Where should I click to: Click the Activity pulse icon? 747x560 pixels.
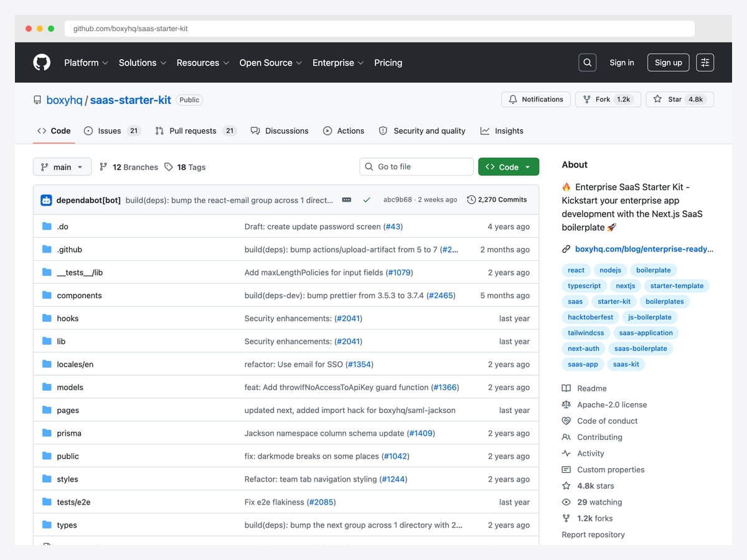[566, 454]
